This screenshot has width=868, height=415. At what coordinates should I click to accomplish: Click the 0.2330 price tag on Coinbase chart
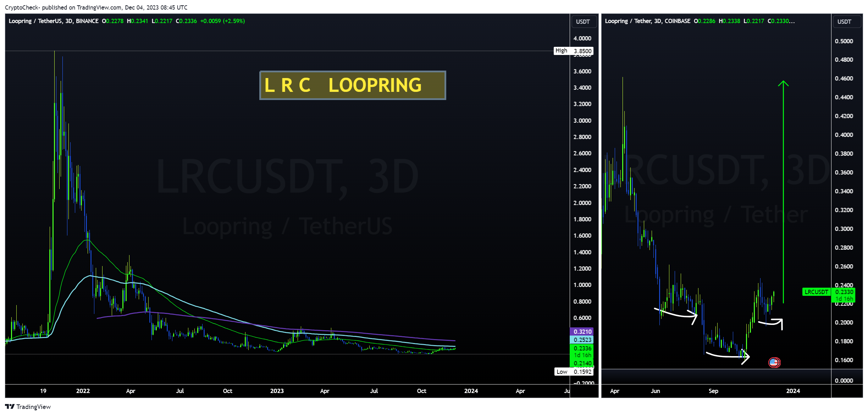pos(844,292)
